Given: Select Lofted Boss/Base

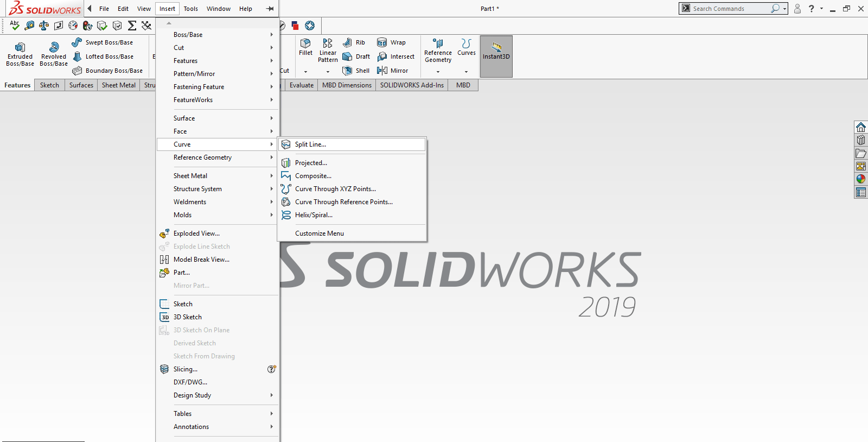Looking at the screenshot, I should 103,56.
